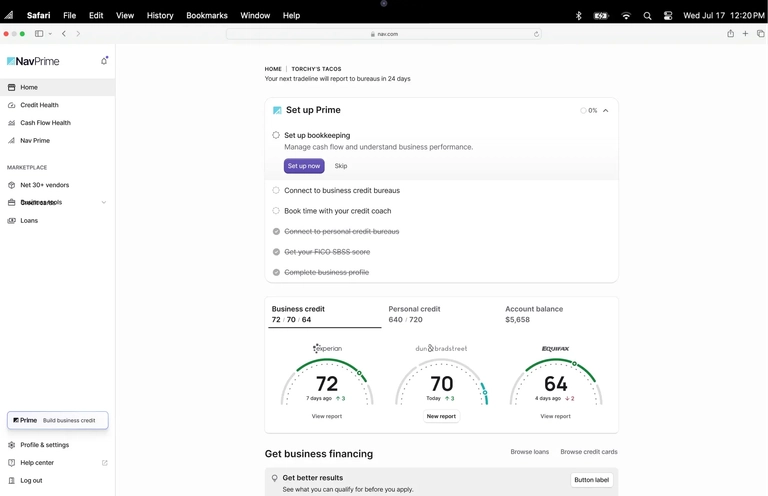Toggle Safari's sidebar button
The image size is (768, 496).
39,34
